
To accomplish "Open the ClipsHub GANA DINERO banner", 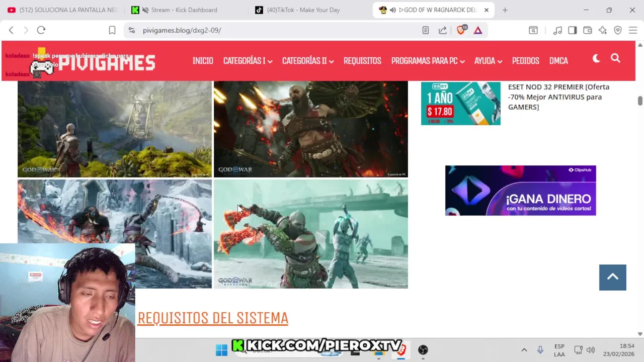I will (x=521, y=191).
